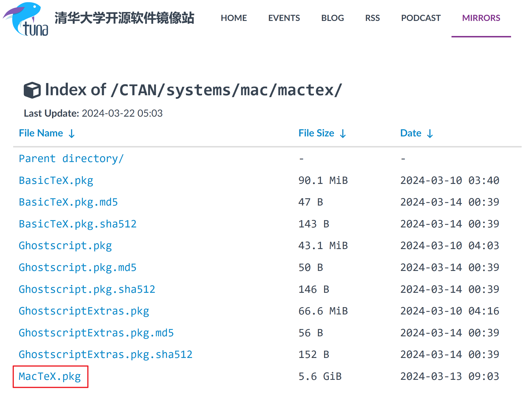Open BasicTeX.pkg.md5 checksum file

tap(68, 202)
